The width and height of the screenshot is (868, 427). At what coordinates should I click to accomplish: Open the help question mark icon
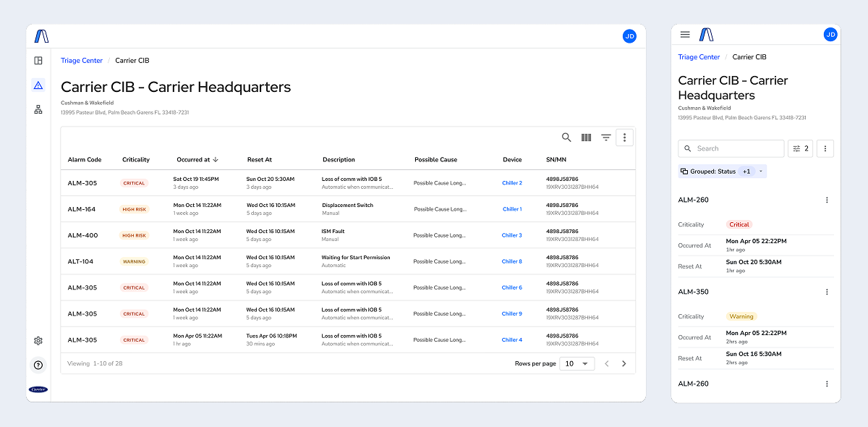[x=38, y=365]
